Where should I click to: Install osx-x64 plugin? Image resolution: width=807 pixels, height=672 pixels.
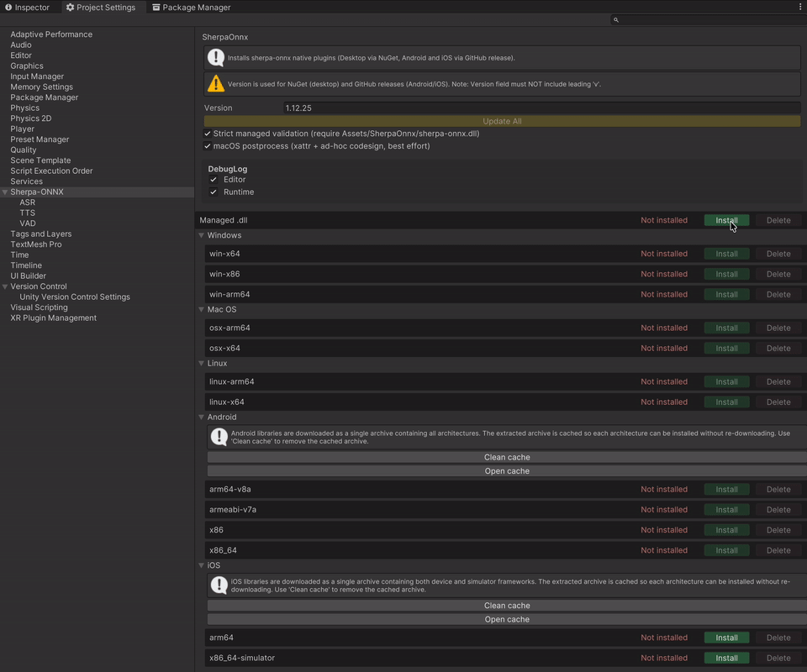[x=726, y=348]
